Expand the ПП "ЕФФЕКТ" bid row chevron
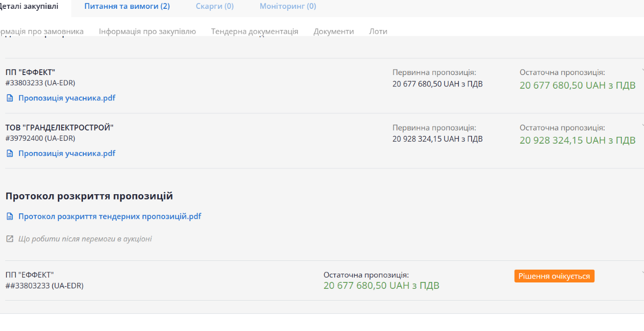The image size is (644, 331). click(642, 70)
